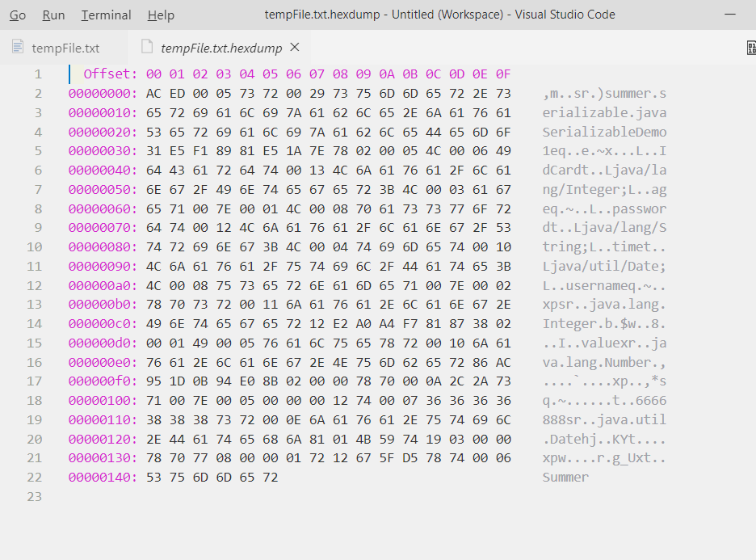Screen dimensions: 756x560
Task: Click line number 1 in the gutter
Action: [x=38, y=74]
